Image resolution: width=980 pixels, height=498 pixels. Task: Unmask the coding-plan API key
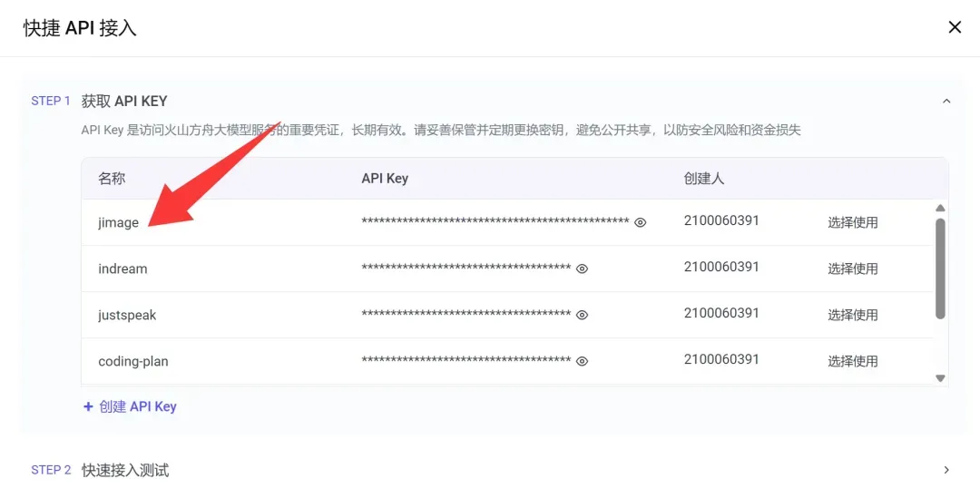(582, 361)
